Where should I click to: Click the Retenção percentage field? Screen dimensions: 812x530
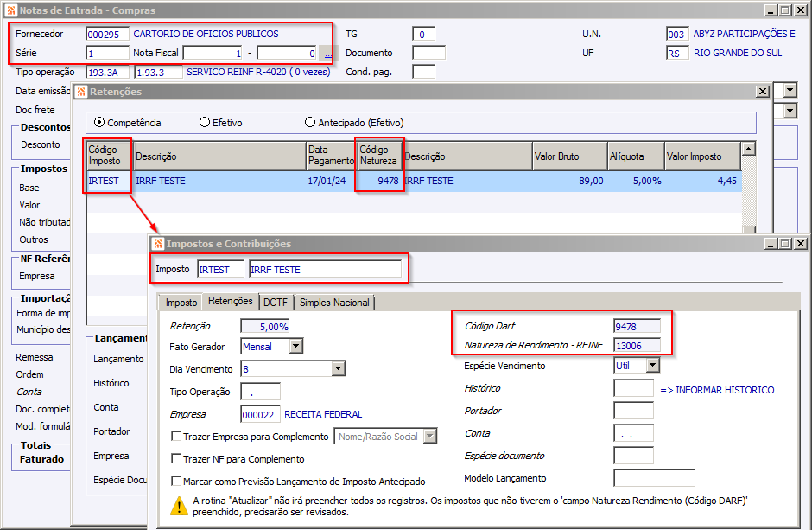pyautogui.click(x=264, y=327)
